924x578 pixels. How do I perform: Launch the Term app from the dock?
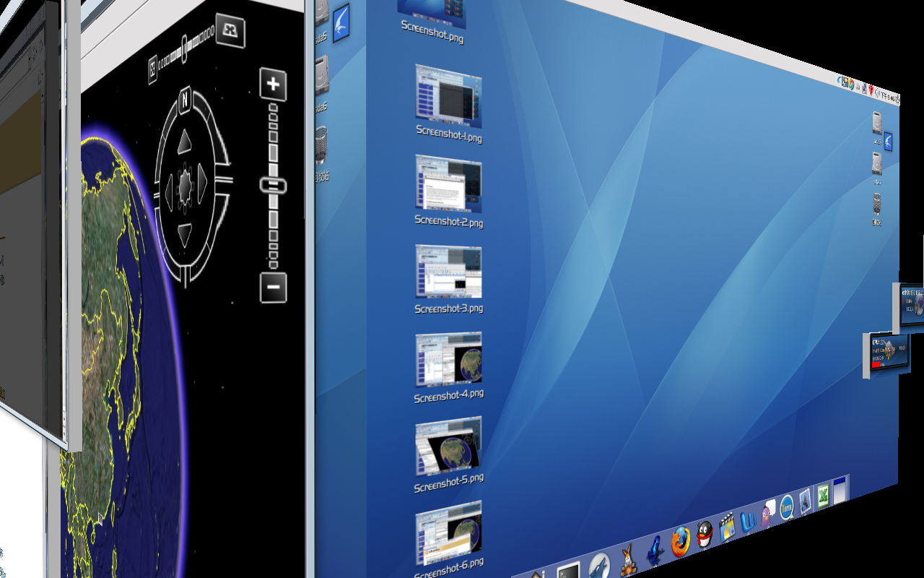point(787,509)
